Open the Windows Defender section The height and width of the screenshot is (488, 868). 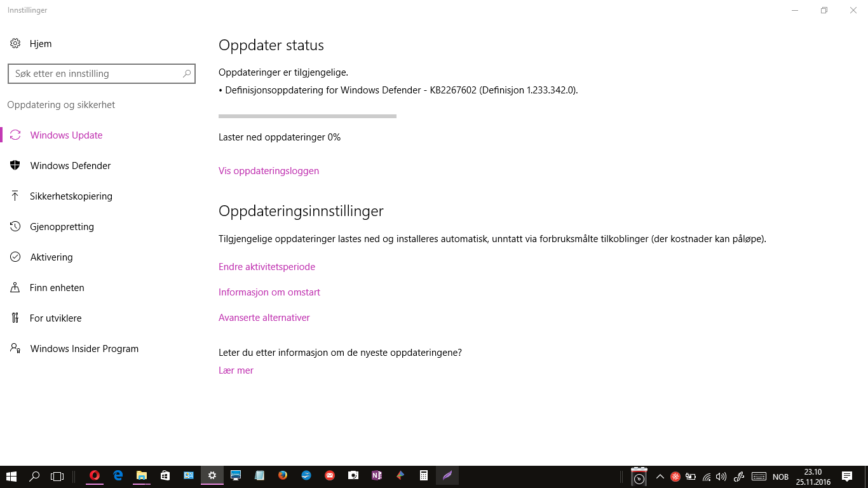pos(102,166)
